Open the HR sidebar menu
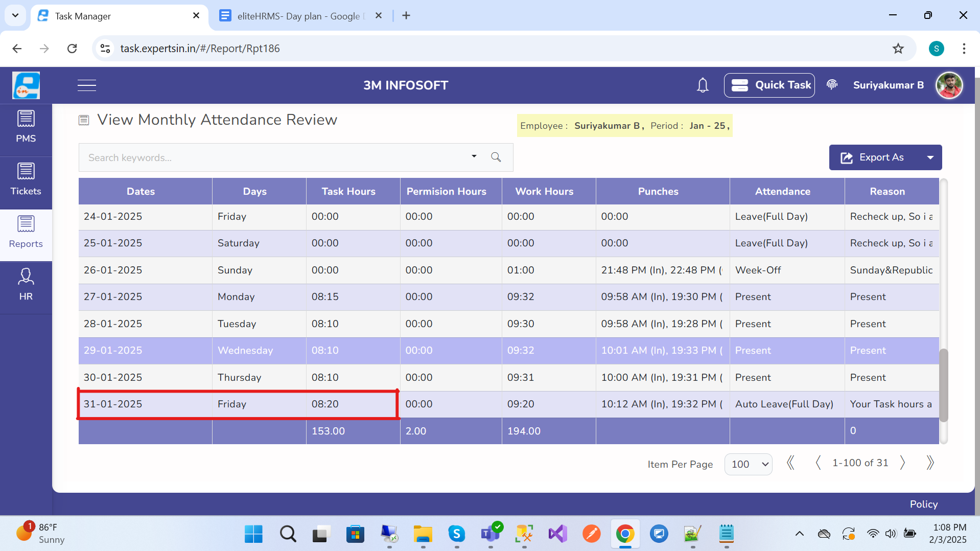The width and height of the screenshot is (980, 551). point(26,285)
